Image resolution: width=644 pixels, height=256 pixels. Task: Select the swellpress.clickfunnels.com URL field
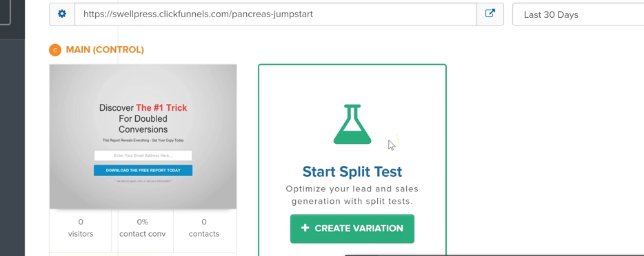pyautogui.click(x=276, y=14)
